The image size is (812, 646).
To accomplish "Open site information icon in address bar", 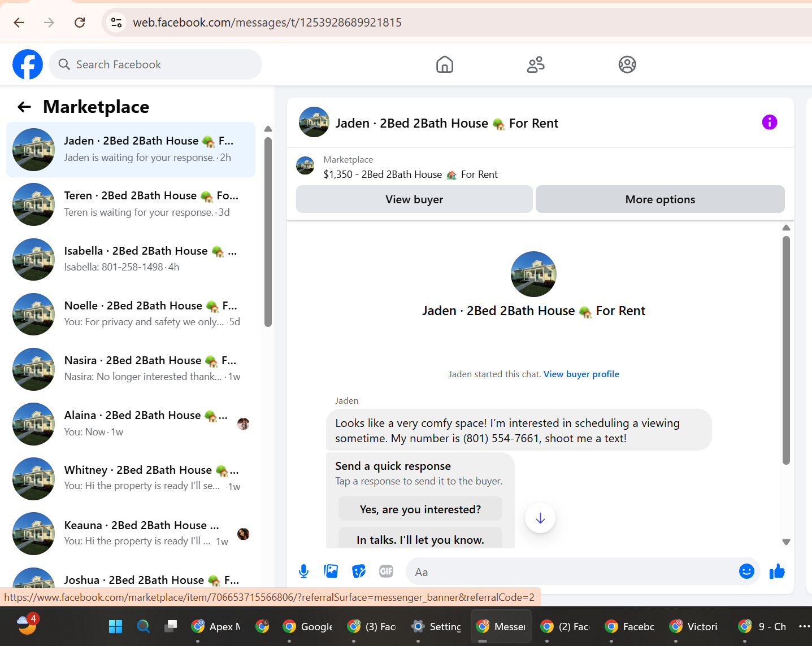I will [116, 23].
